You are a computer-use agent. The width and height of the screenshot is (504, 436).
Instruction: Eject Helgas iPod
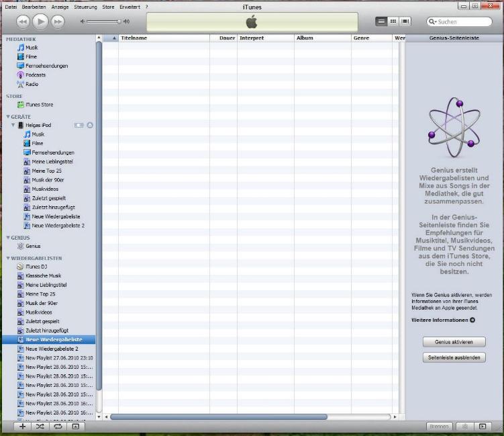coord(90,125)
